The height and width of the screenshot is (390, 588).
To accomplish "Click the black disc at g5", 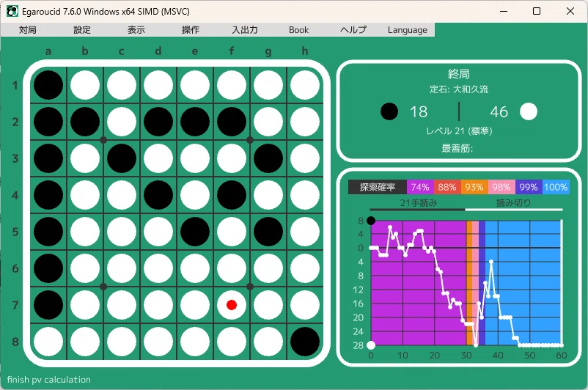I will (268, 232).
